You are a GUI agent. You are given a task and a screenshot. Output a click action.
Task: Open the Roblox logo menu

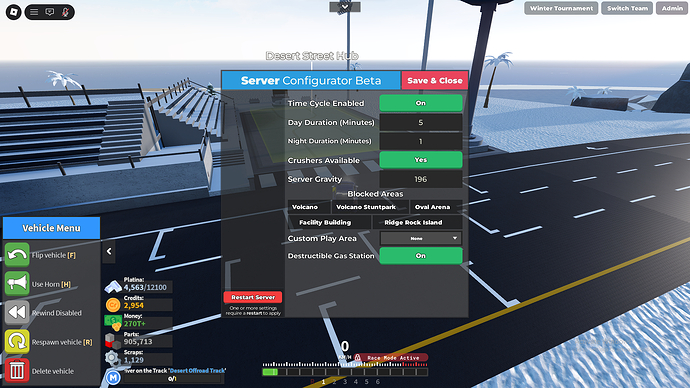click(14, 12)
